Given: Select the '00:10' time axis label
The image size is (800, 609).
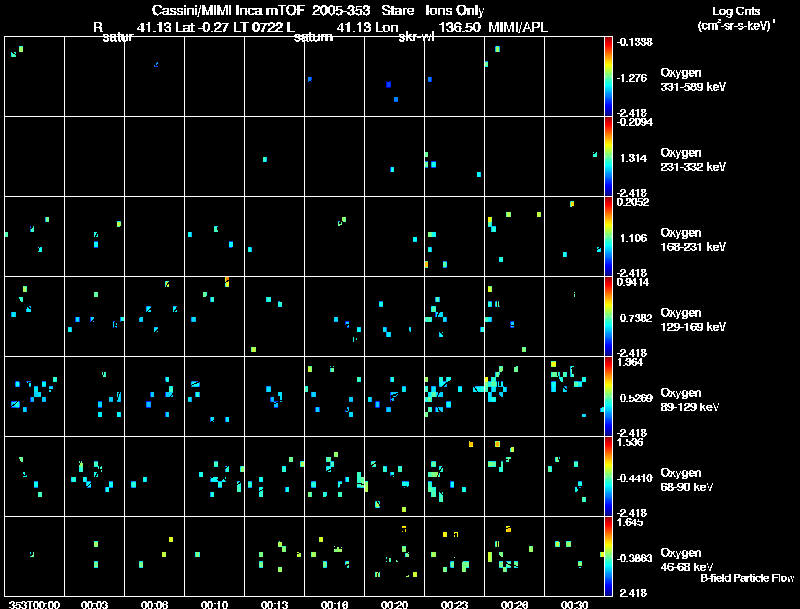Looking at the screenshot, I should pyautogui.click(x=214, y=604).
